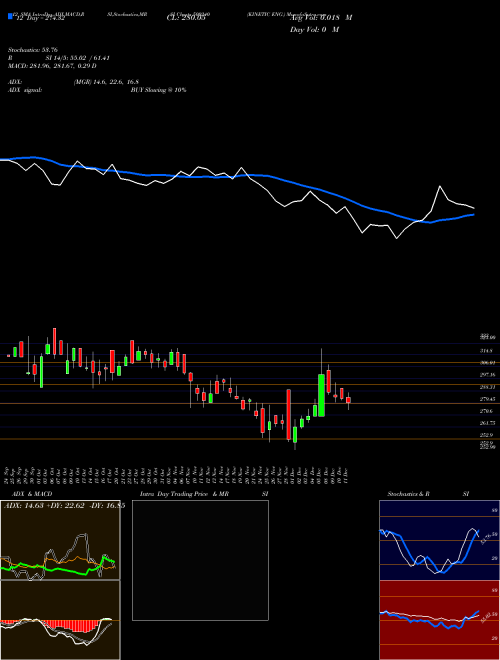This screenshot has height=660, width=500.
Task: Click the 261.75 price axis label
Action: pos(487,423)
